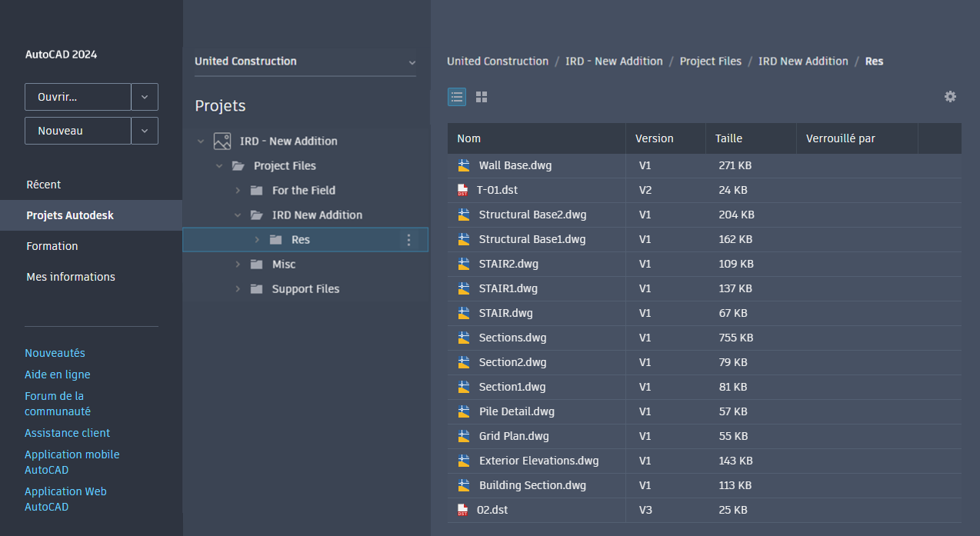This screenshot has height=536, width=980.
Task: Expand the Misc folder chevron
Action: (238, 264)
